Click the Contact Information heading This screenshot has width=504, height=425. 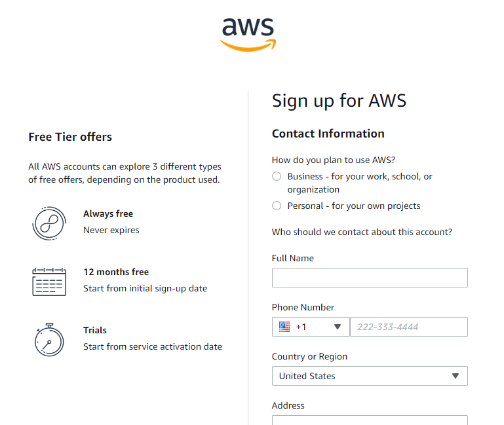328,134
